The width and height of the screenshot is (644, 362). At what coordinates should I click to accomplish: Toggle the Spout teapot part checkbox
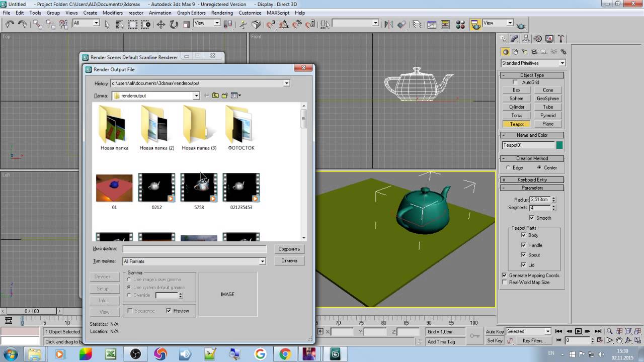(524, 255)
